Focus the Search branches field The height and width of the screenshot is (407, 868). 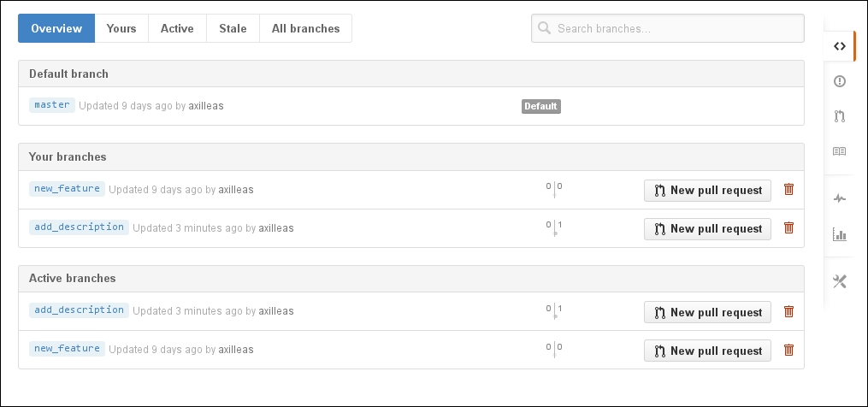(668, 28)
